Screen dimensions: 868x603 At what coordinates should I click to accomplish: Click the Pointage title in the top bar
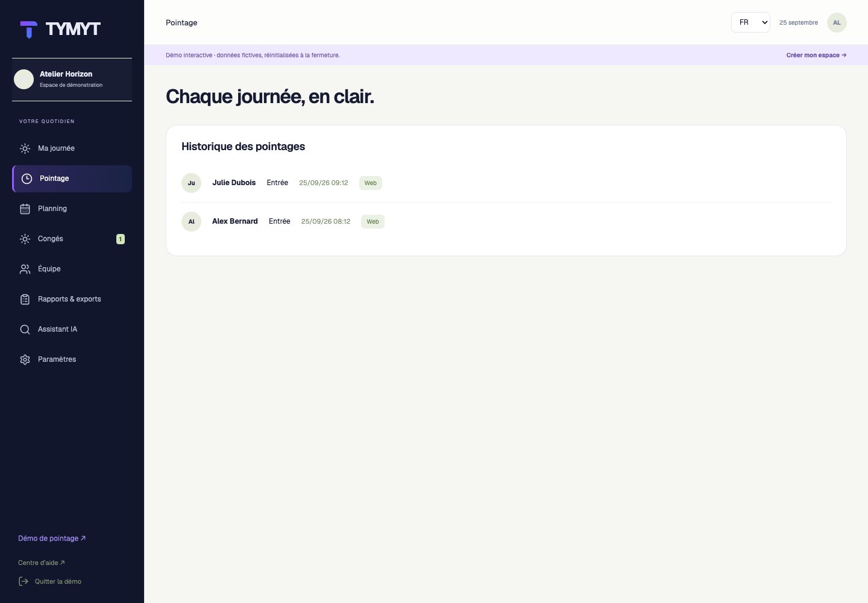click(x=181, y=22)
